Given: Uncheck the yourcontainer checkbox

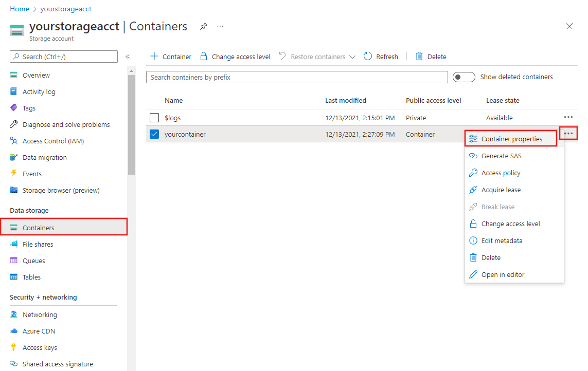Looking at the screenshot, I should pyautogui.click(x=154, y=134).
